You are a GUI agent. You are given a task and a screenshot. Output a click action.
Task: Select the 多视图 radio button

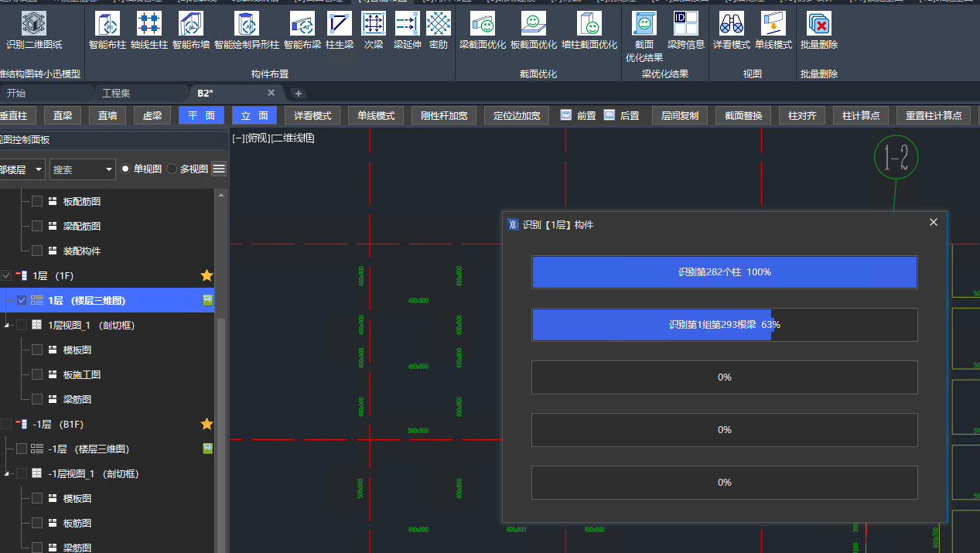(172, 169)
